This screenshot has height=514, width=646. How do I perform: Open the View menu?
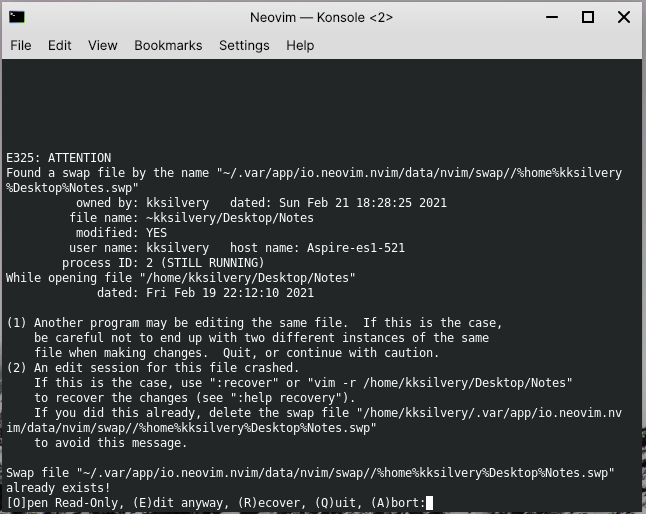click(103, 45)
